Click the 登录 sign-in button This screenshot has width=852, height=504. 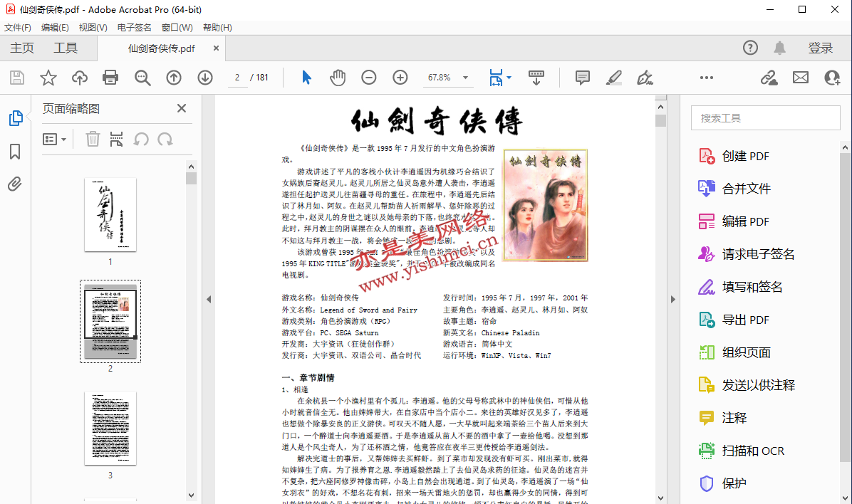click(x=821, y=48)
